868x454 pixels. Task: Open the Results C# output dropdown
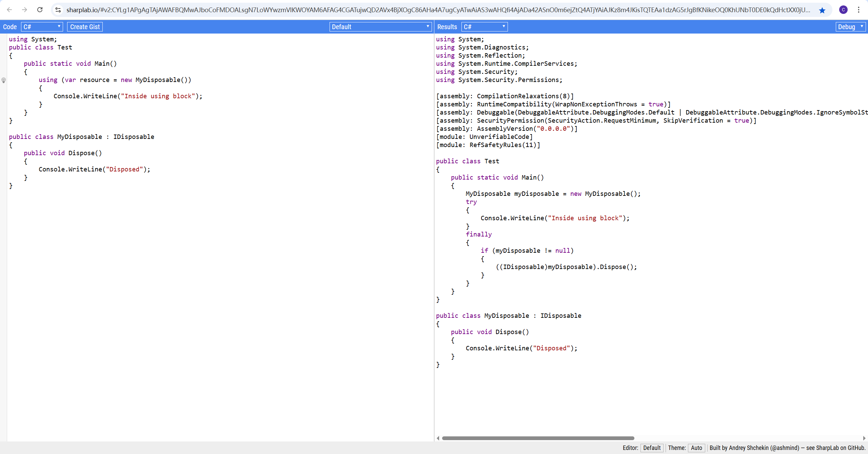pyautogui.click(x=484, y=27)
